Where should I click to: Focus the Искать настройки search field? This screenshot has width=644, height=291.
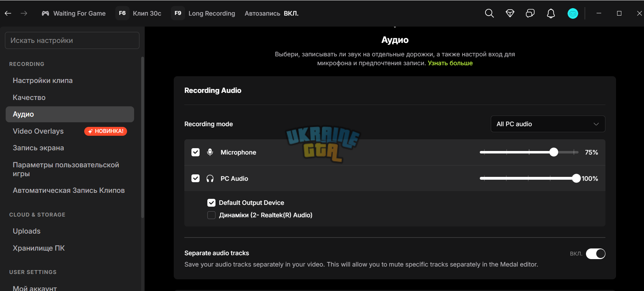tap(72, 40)
